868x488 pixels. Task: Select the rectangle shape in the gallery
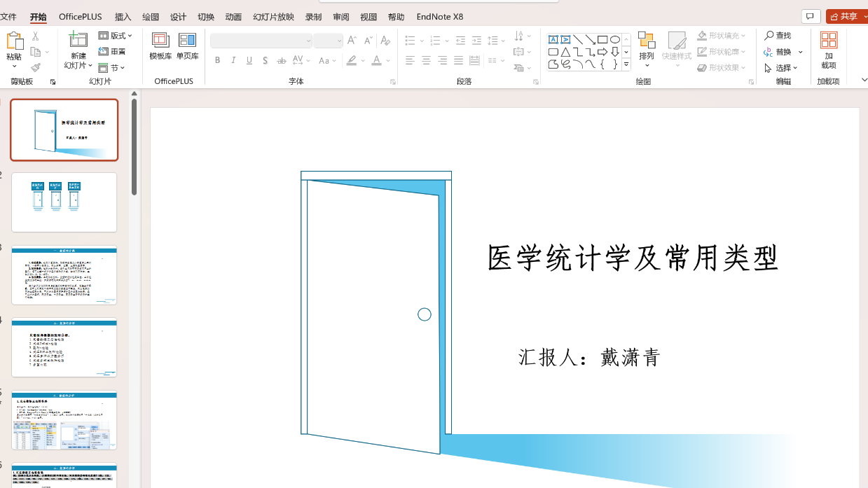pos(602,40)
